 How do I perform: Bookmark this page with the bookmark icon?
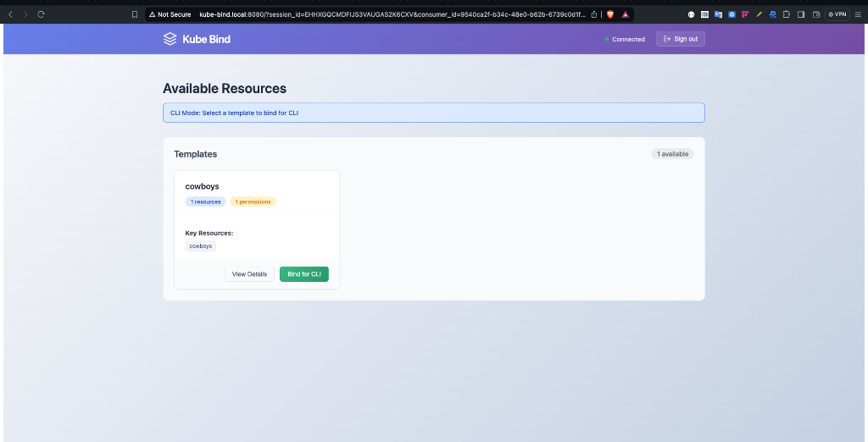(135, 14)
